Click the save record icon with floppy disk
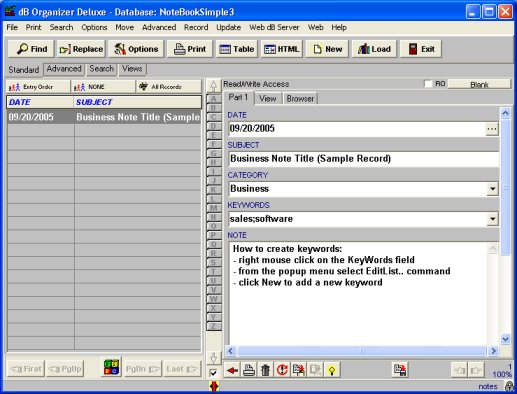 (400, 370)
